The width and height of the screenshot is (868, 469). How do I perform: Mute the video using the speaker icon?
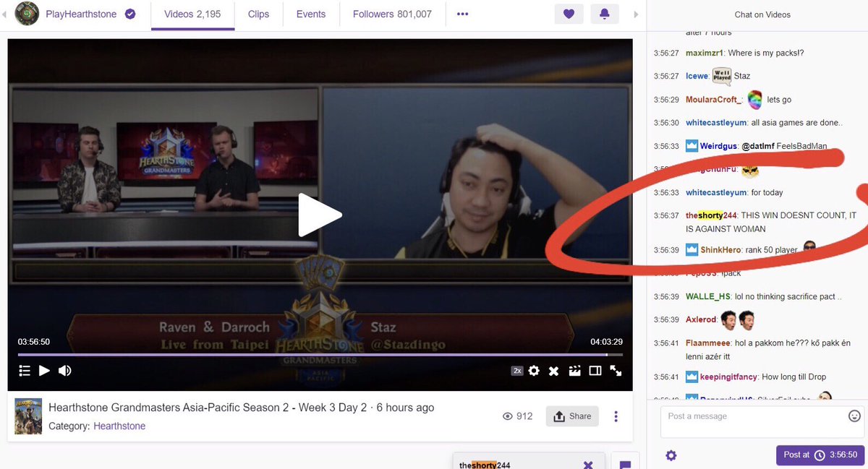click(x=65, y=371)
